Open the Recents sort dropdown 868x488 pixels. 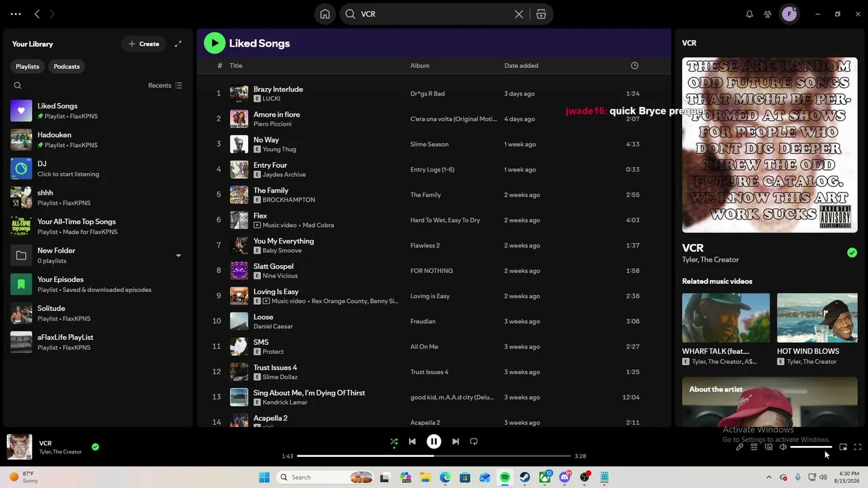[165, 85]
